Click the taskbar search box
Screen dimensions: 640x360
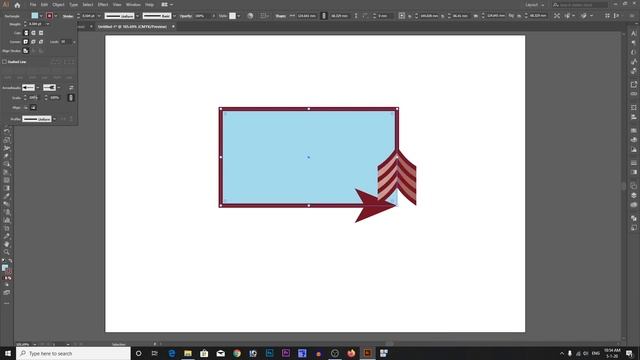pyautogui.click(x=73, y=353)
